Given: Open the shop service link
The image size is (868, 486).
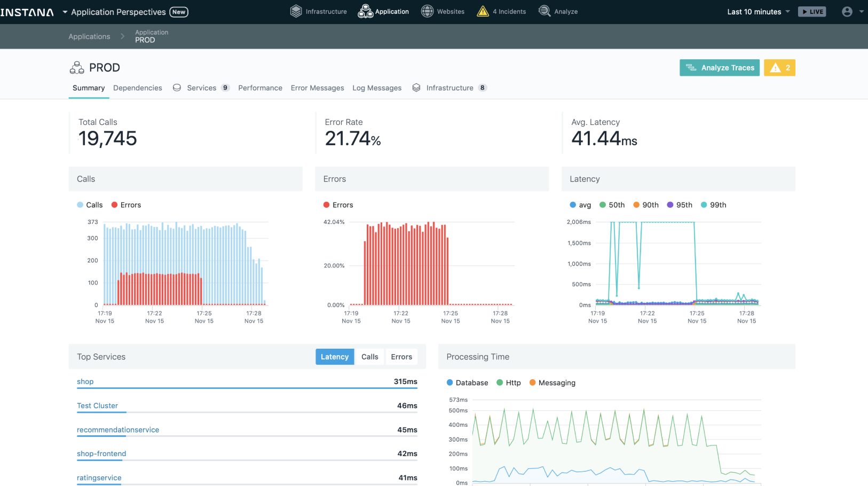Looking at the screenshot, I should click(x=85, y=381).
